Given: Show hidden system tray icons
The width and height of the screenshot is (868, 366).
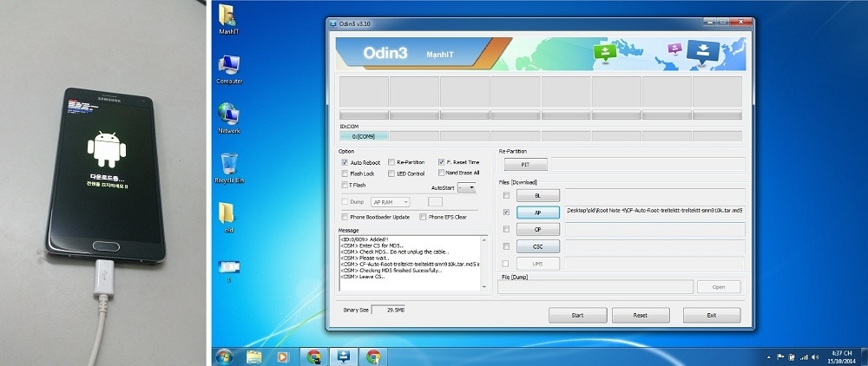Looking at the screenshot, I should 769,356.
